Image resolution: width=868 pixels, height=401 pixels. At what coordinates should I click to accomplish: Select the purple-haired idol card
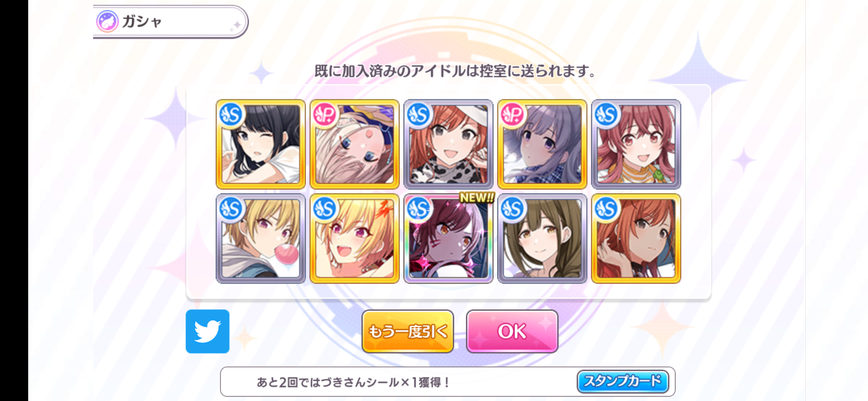pos(542,144)
